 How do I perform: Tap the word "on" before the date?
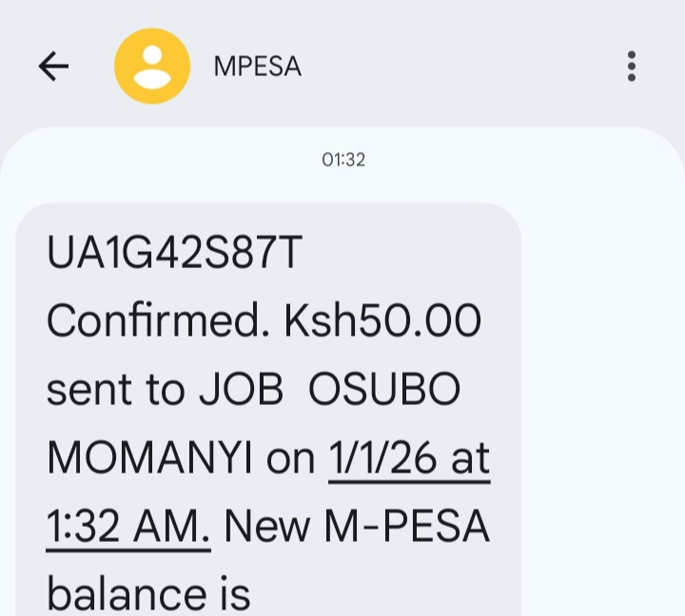(290, 460)
